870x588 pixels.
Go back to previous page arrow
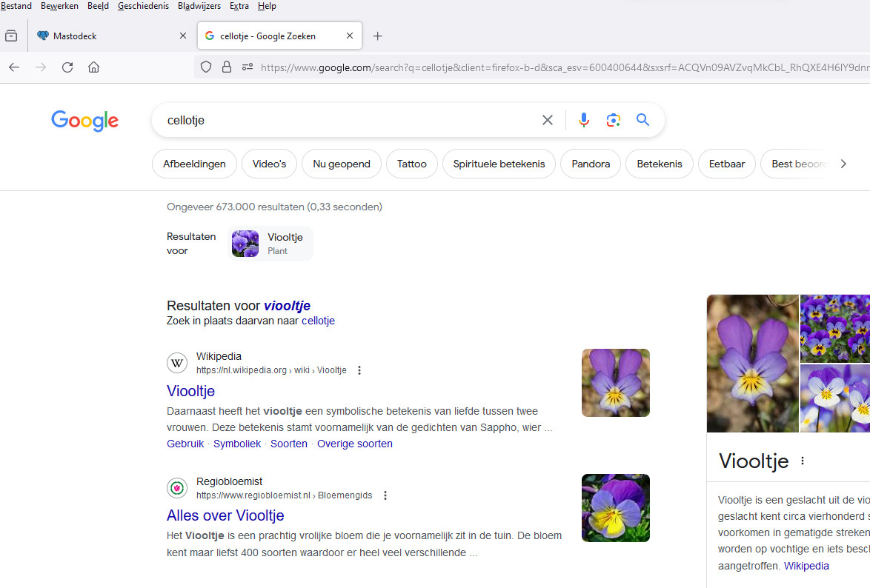click(14, 67)
